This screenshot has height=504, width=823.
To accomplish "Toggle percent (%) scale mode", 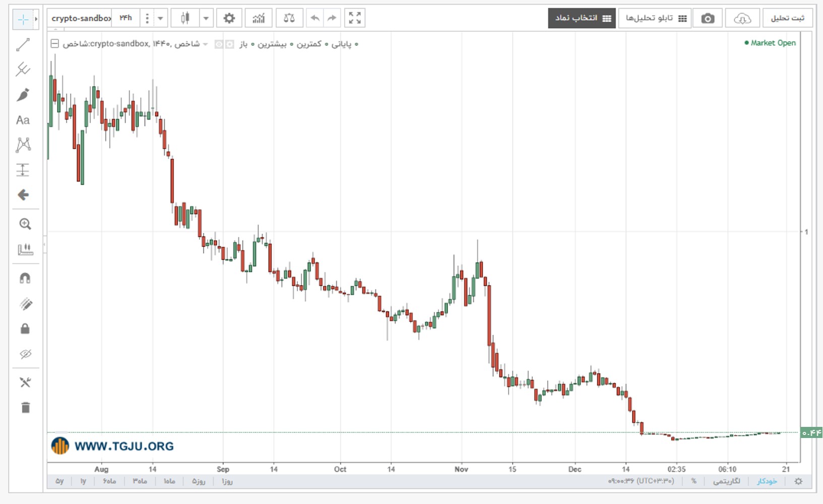I will 693,481.
